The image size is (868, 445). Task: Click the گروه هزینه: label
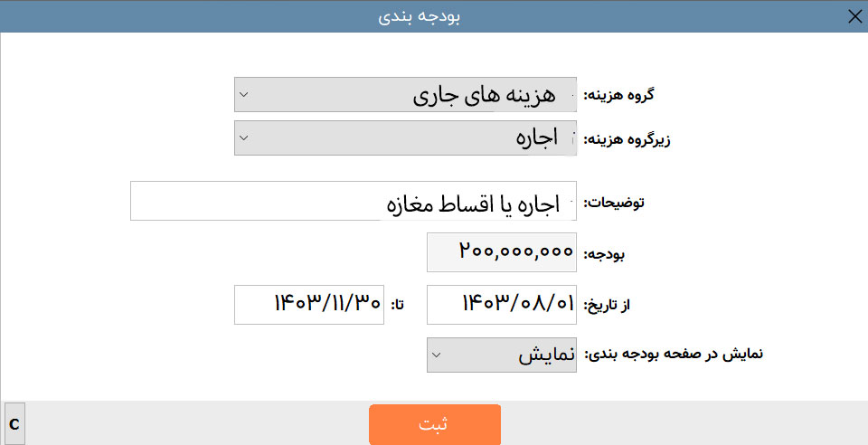[618, 95]
